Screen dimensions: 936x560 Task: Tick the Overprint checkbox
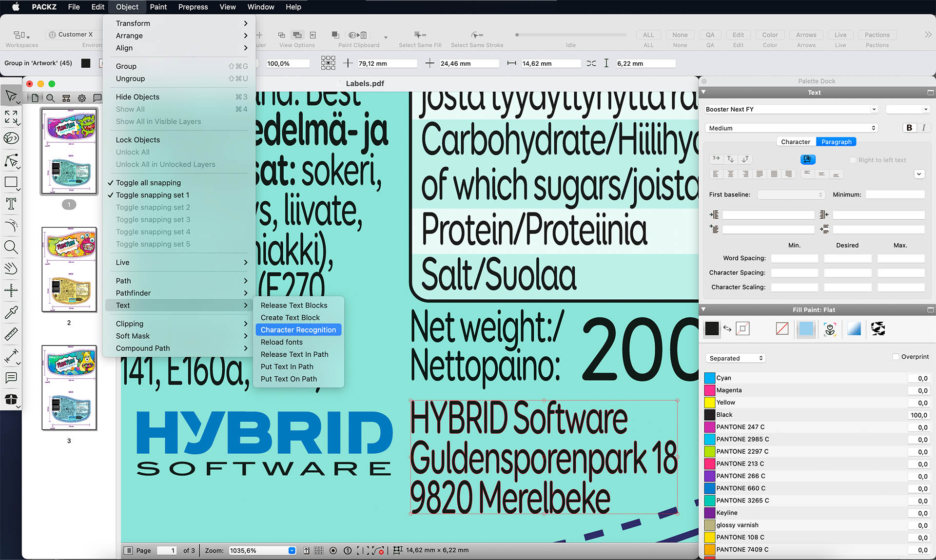point(896,357)
